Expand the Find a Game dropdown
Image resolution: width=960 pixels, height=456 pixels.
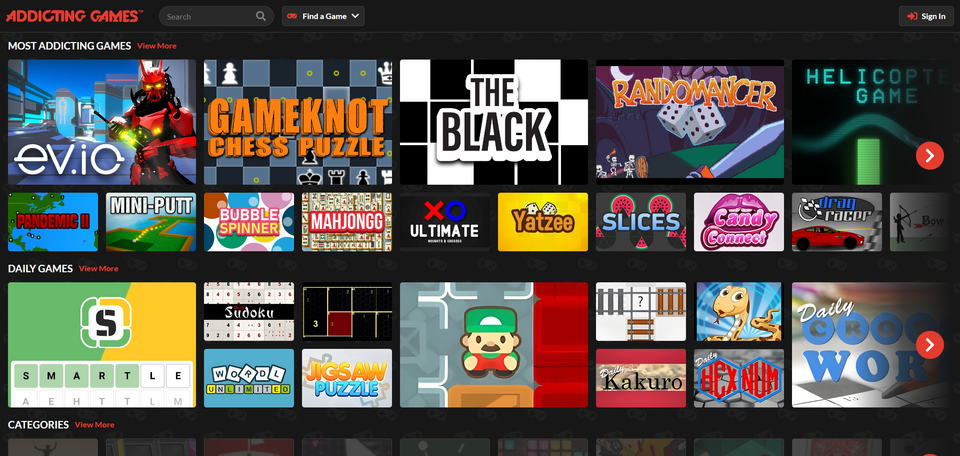323,17
